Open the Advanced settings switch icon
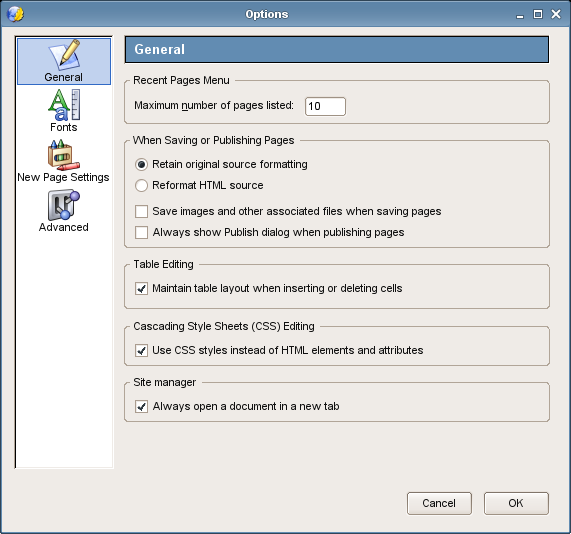The height and width of the screenshot is (534, 571). pos(64,205)
